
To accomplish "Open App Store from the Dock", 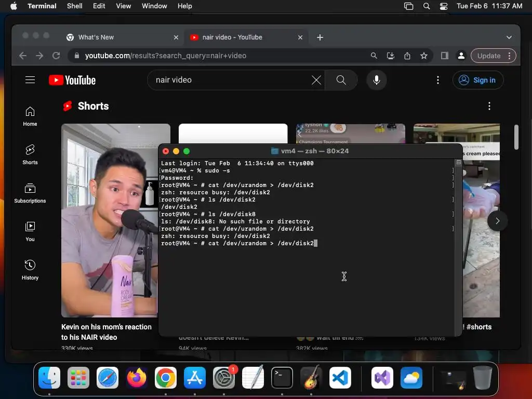I will (x=195, y=378).
